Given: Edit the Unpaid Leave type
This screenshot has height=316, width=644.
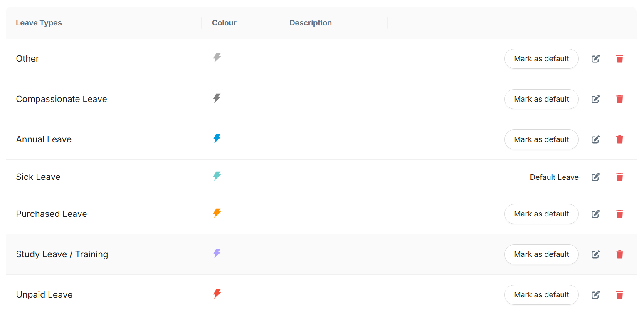Looking at the screenshot, I should (595, 295).
